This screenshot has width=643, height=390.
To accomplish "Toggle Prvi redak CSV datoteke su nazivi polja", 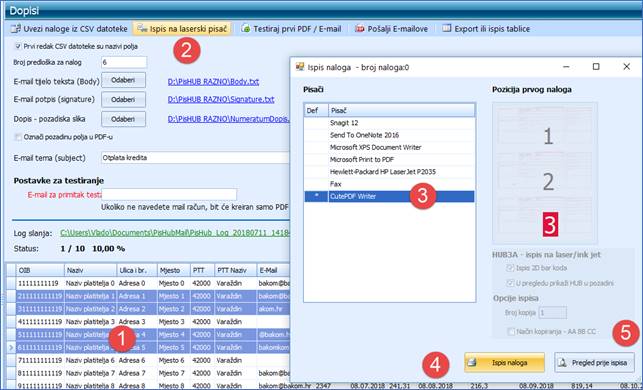I will point(18,46).
